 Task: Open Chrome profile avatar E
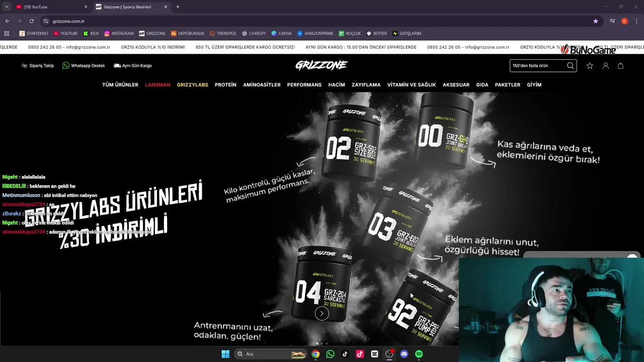[624, 21]
